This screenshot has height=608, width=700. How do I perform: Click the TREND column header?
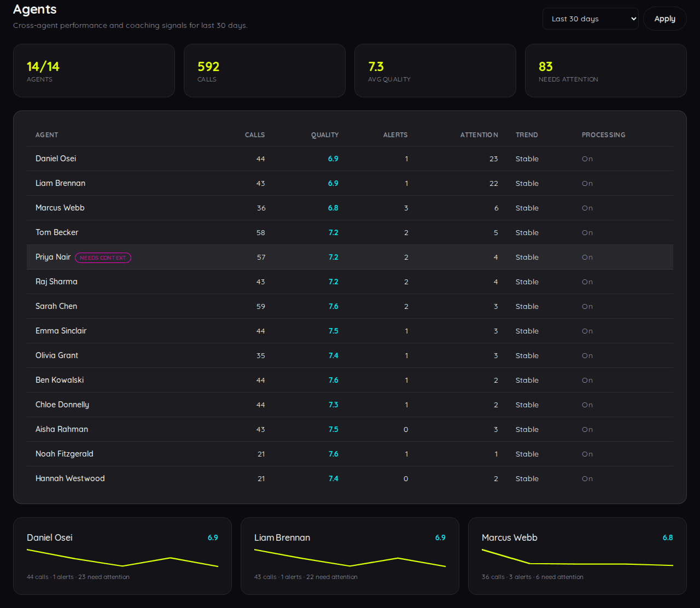click(527, 135)
